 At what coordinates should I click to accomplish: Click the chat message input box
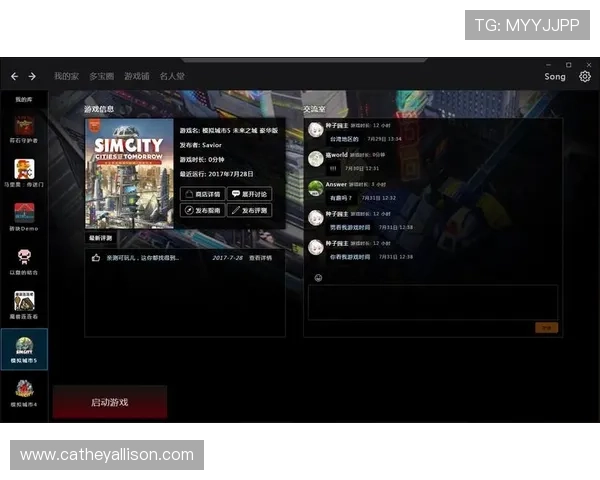pyautogui.click(x=433, y=302)
